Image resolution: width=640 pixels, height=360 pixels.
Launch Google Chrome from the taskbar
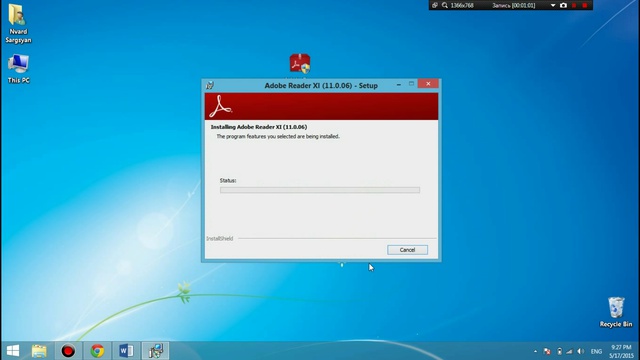tap(98, 351)
